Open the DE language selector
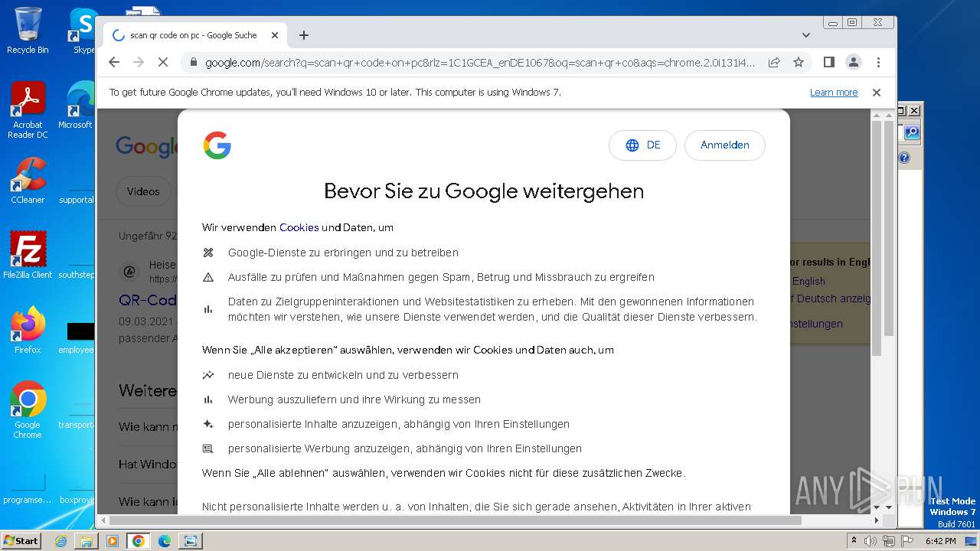Viewport: 980px width, 551px height. click(x=642, y=145)
